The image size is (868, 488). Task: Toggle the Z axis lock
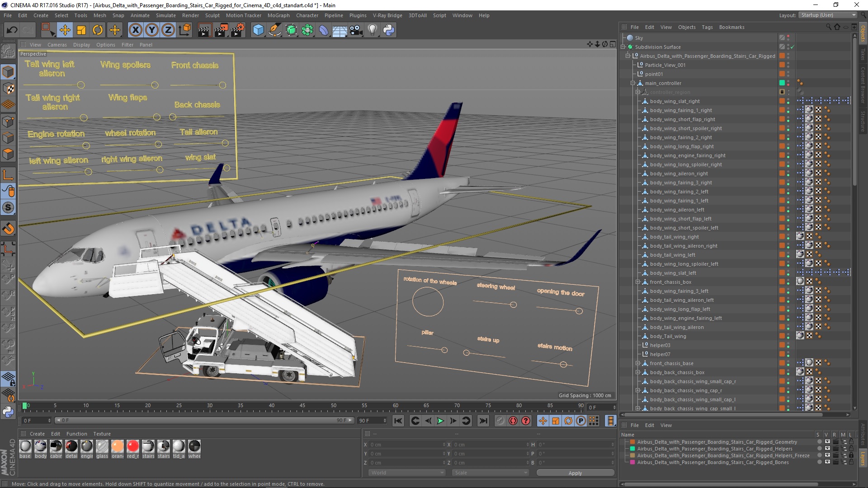168,30
